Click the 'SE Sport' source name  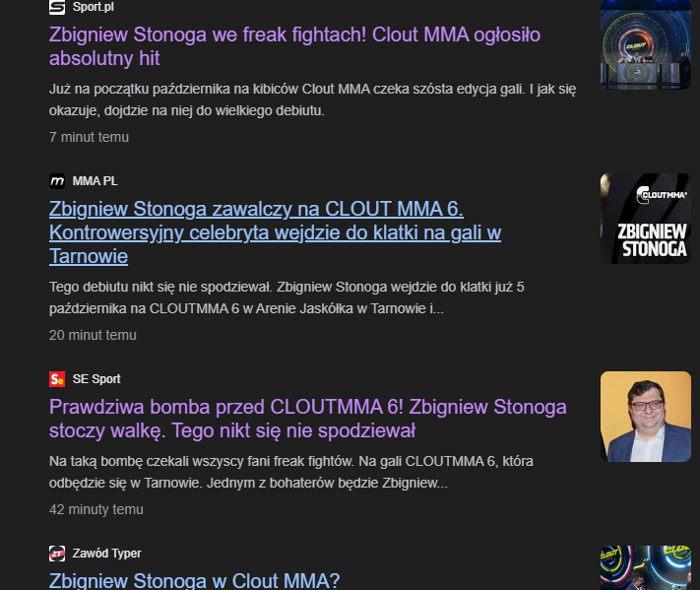[x=96, y=379]
